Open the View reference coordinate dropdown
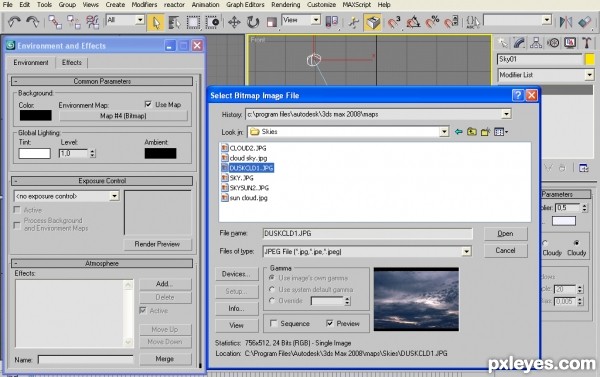The height and width of the screenshot is (377, 600). (x=315, y=20)
